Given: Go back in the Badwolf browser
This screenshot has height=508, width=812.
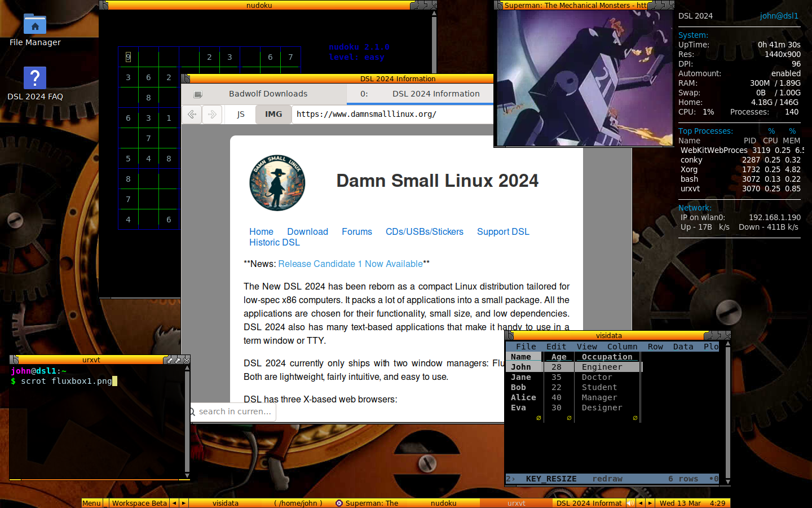Looking at the screenshot, I should tap(192, 114).
